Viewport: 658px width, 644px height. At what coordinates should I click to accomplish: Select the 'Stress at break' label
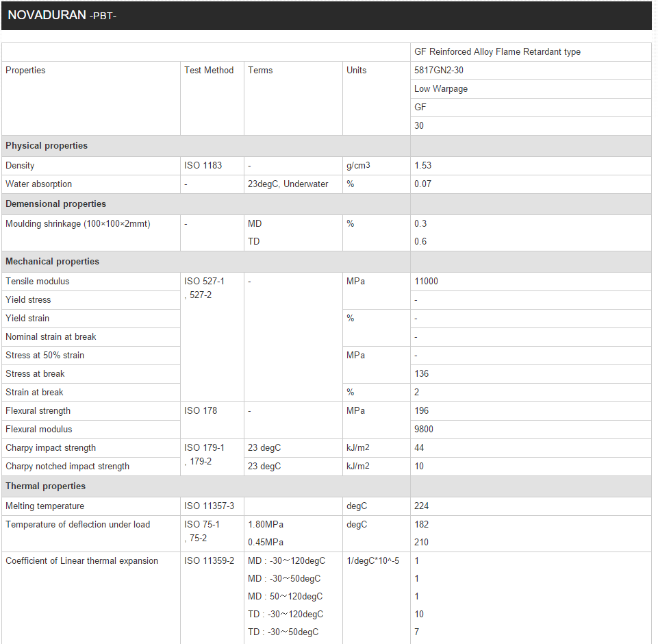[35, 373]
